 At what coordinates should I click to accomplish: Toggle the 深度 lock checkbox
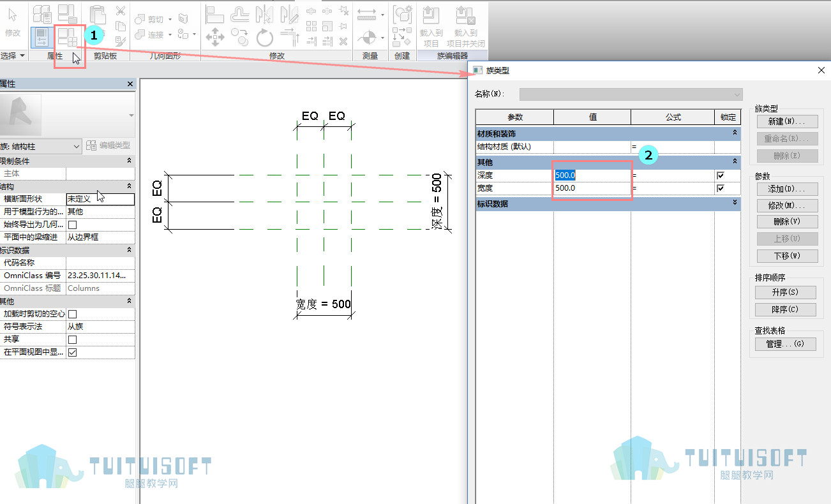(x=721, y=175)
